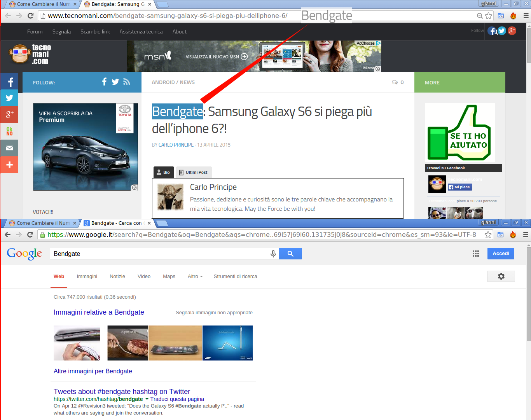Viewport: 531px width, 420px height.
Task: Open blue Samsung Galaxy Note image thumbnail
Action: click(227, 343)
